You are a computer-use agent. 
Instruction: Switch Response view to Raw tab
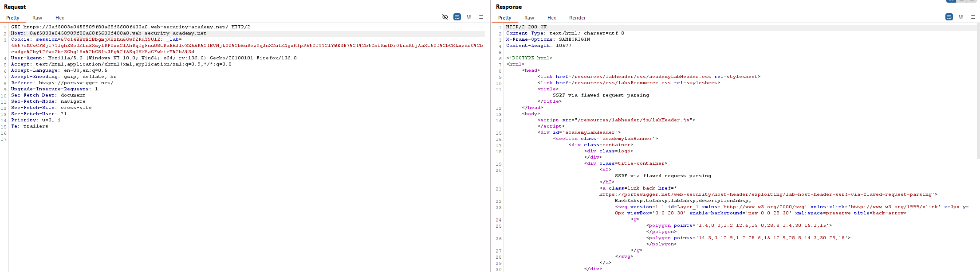pos(529,18)
